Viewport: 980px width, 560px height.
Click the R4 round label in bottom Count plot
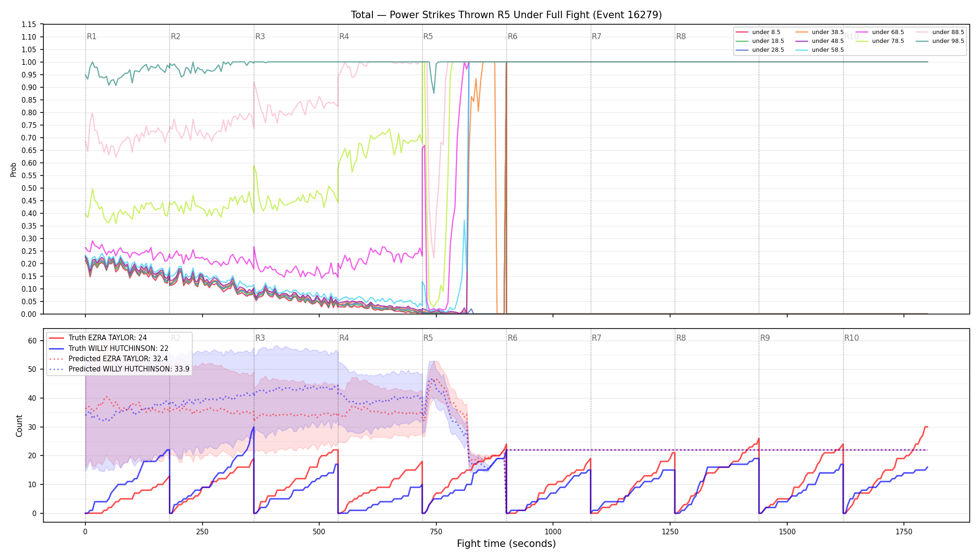pos(344,338)
